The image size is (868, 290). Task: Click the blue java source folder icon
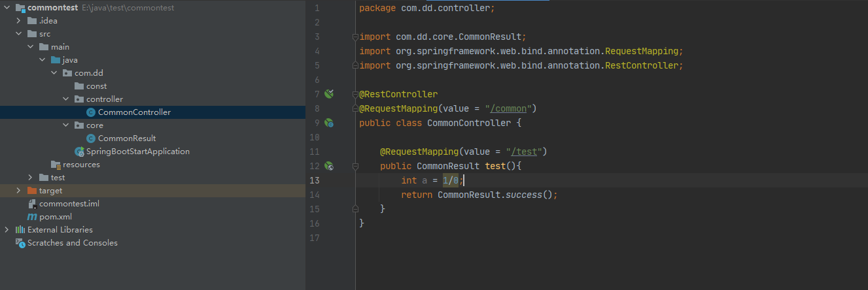pyautogui.click(x=56, y=60)
